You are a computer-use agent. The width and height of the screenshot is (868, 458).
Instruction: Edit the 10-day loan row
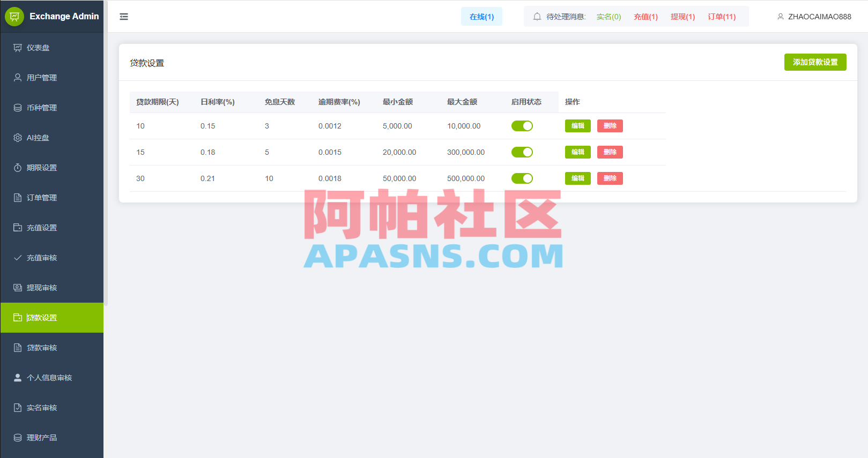(578, 126)
